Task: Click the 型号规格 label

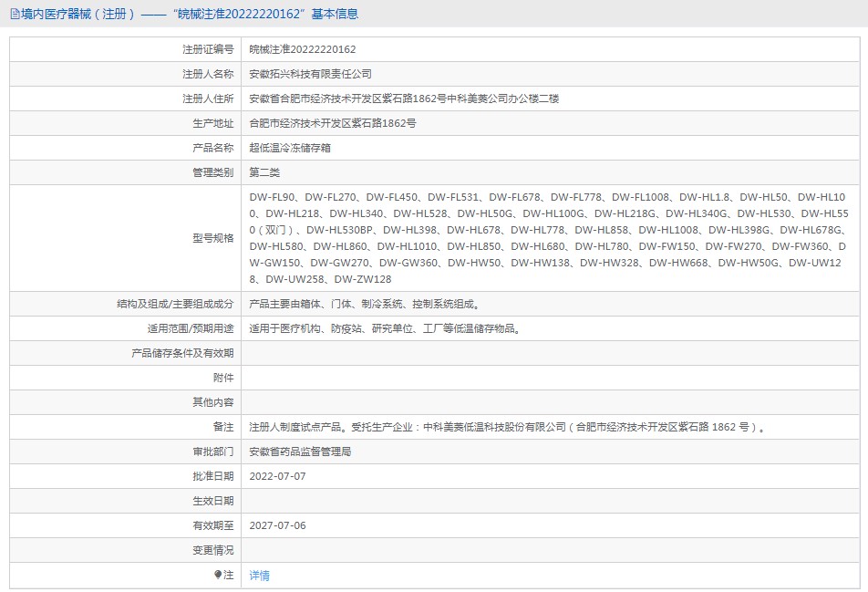Action: [x=213, y=238]
